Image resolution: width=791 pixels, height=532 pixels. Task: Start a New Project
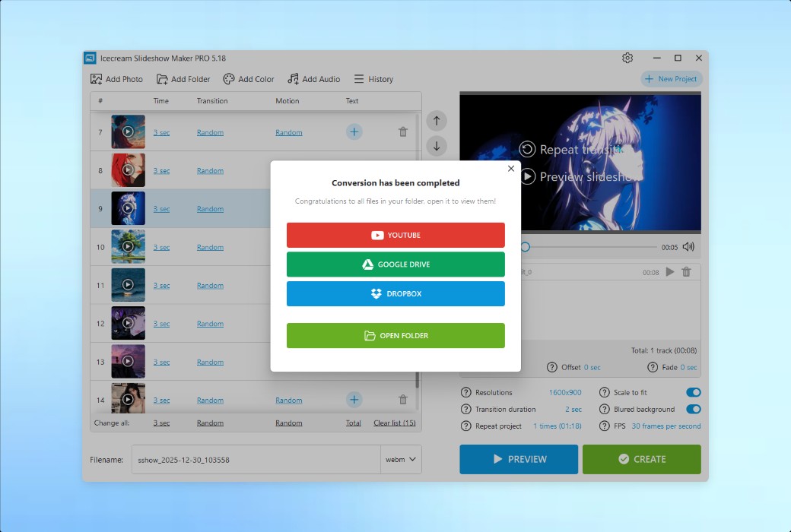(671, 78)
